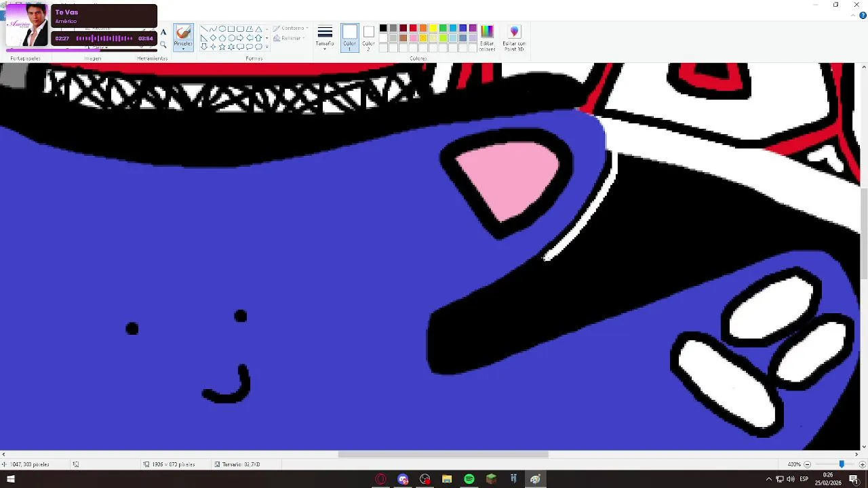Viewport: 868px width, 488px height.
Task: Pick the Line shape
Action: point(204,28)
